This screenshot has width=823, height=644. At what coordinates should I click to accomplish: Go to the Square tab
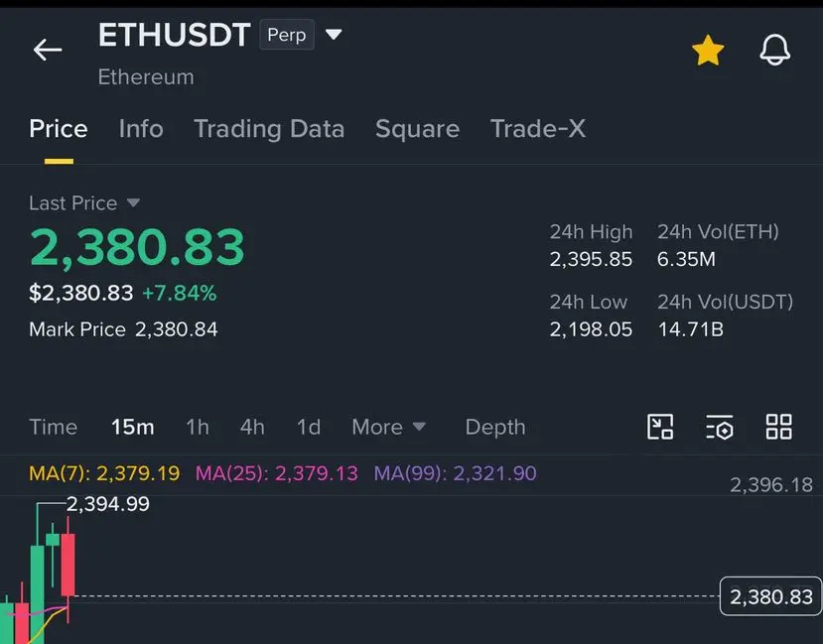tap(417, 129)
